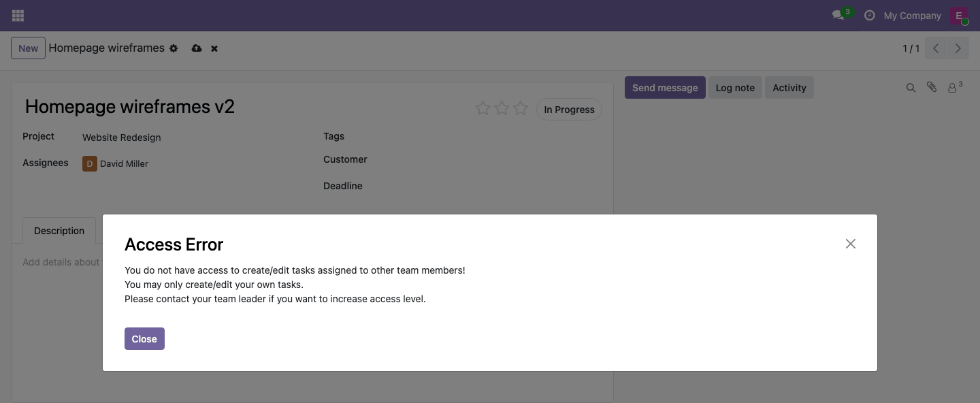Click the Homepage wireframes breadcrumb title
The width and height of the screenshot is (980, 403).
107,48
